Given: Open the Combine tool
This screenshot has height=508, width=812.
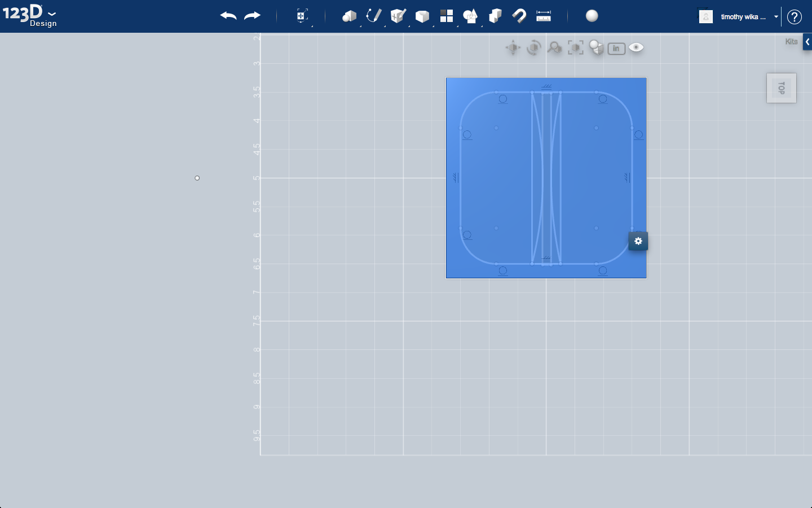Looking at the screenshot, I should [x=495, y=16].
